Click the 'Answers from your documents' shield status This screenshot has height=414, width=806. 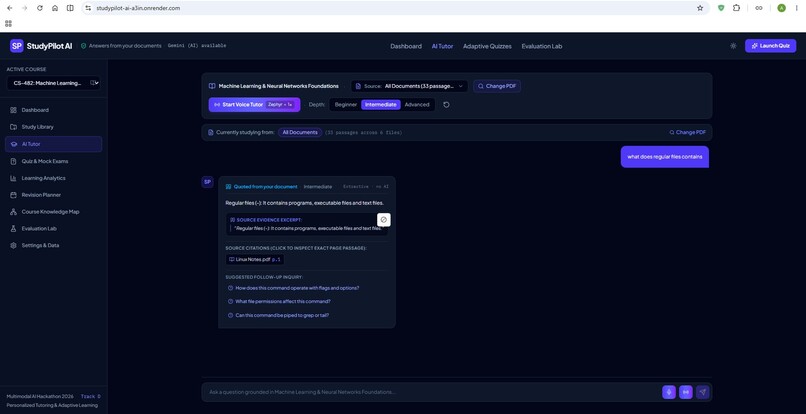pyautogui.click(x=121, y=46)
